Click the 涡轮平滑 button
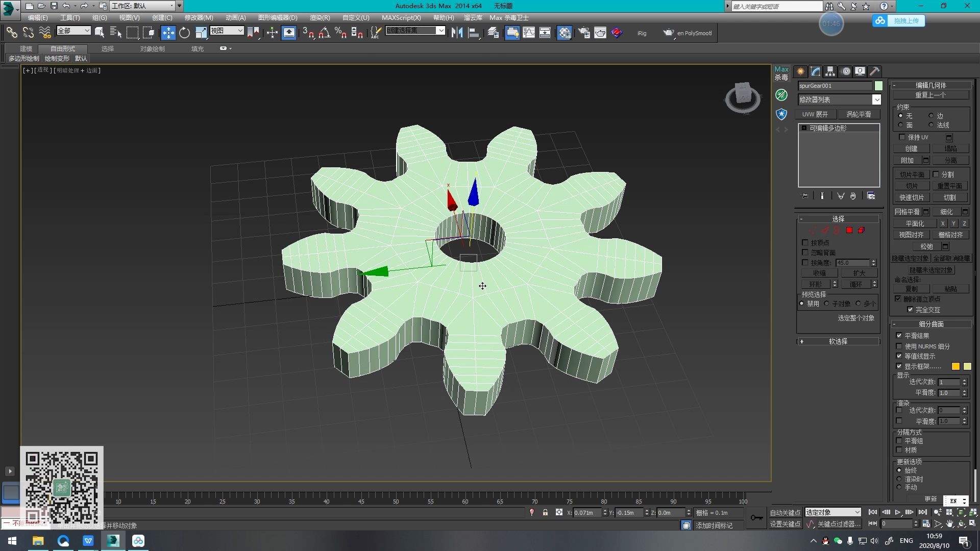 point(860,114)
